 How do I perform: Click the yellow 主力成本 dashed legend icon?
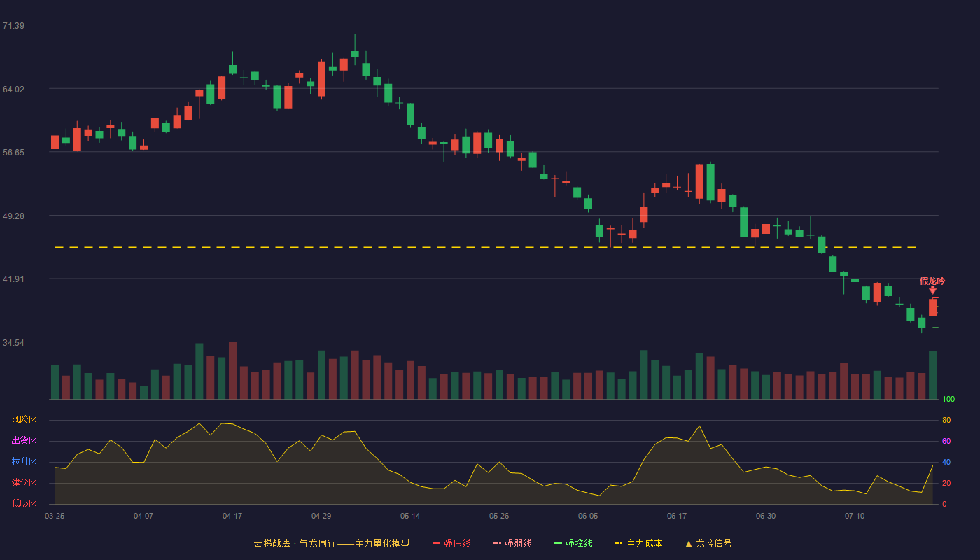coord(619,543)
